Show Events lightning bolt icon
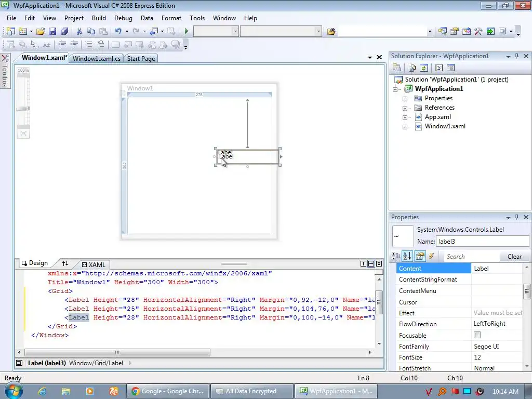The height and width of the screenshot is (399, 532). coord(431,256)
